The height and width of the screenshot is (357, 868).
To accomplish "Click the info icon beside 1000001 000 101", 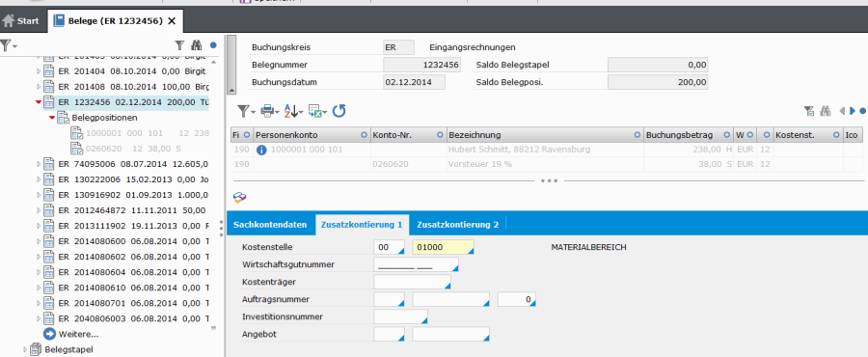I will point(261,150).
